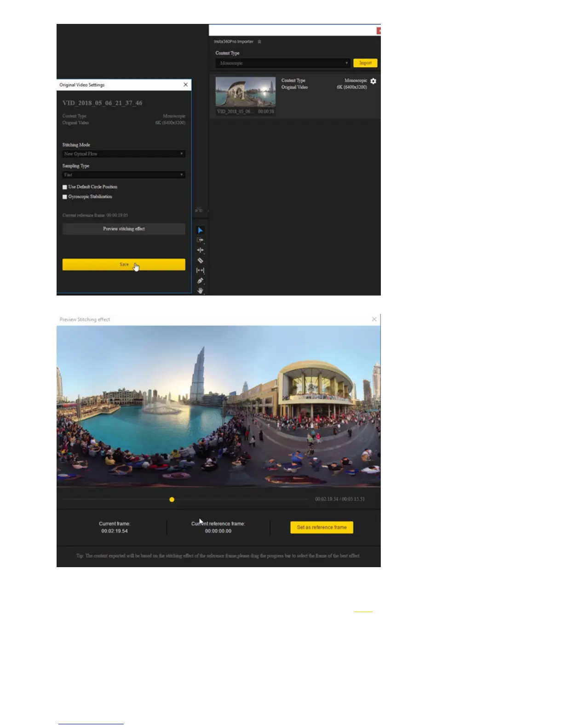563x728 pixels.
Task: Click Set as reference frame button
Action: [322, 527]
